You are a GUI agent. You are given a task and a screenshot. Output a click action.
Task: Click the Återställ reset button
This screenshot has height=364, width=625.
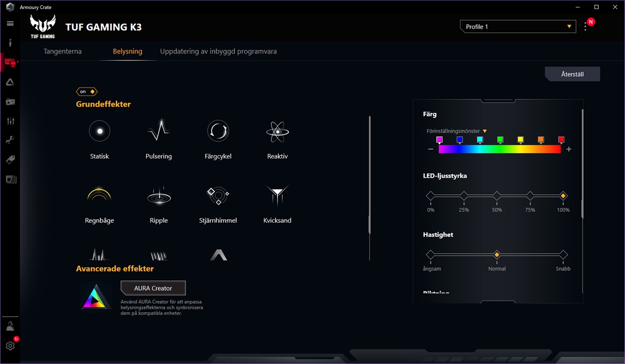tap(573, 74)
